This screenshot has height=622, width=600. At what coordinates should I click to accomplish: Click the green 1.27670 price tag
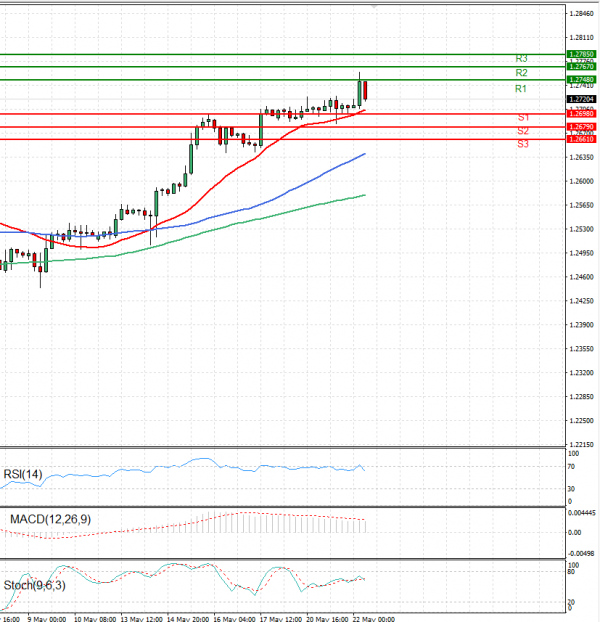point(581,67)
